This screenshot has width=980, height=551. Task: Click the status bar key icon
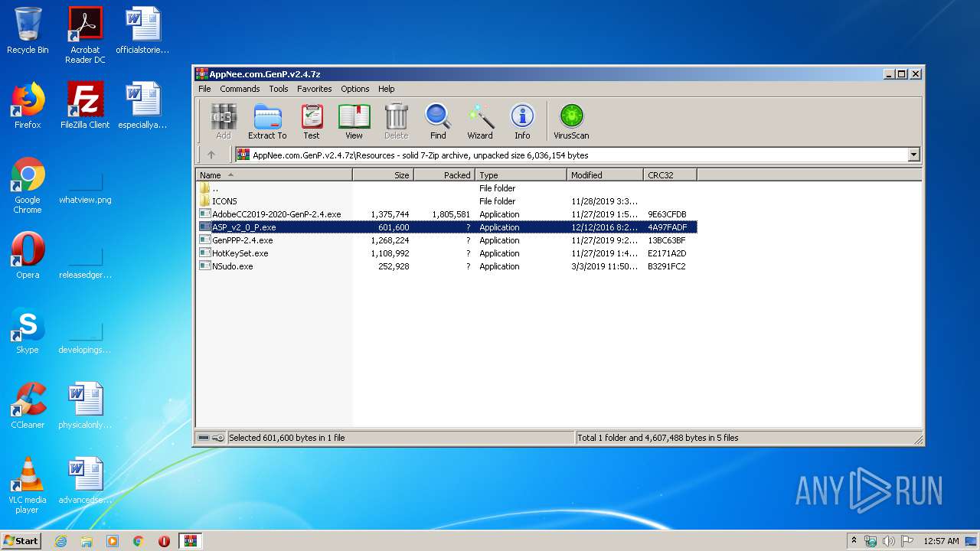pyautogui.click(x=218, y=438)
